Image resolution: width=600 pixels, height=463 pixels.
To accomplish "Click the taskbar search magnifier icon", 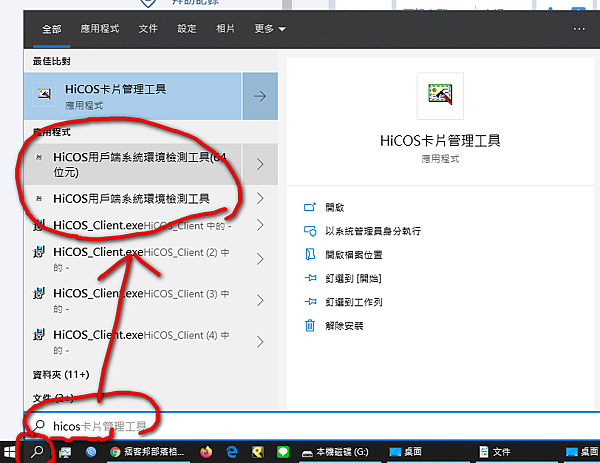I will (37, 452).
